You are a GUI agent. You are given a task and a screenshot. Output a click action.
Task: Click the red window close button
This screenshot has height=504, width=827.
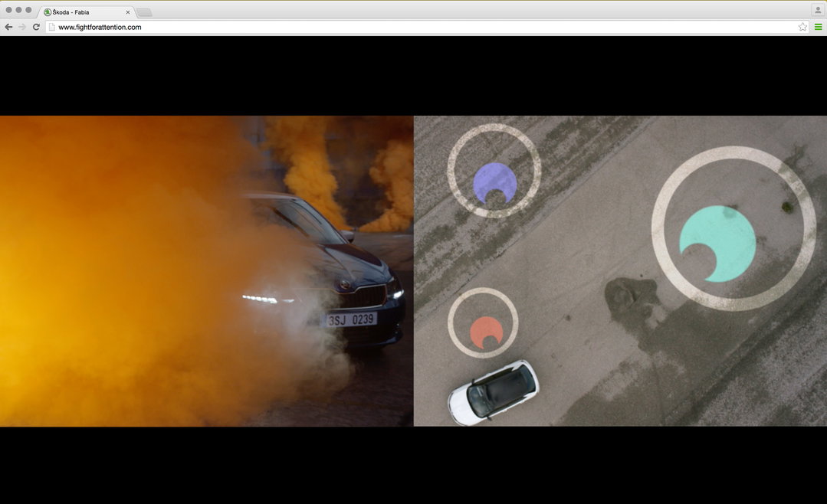pos(8,10)
